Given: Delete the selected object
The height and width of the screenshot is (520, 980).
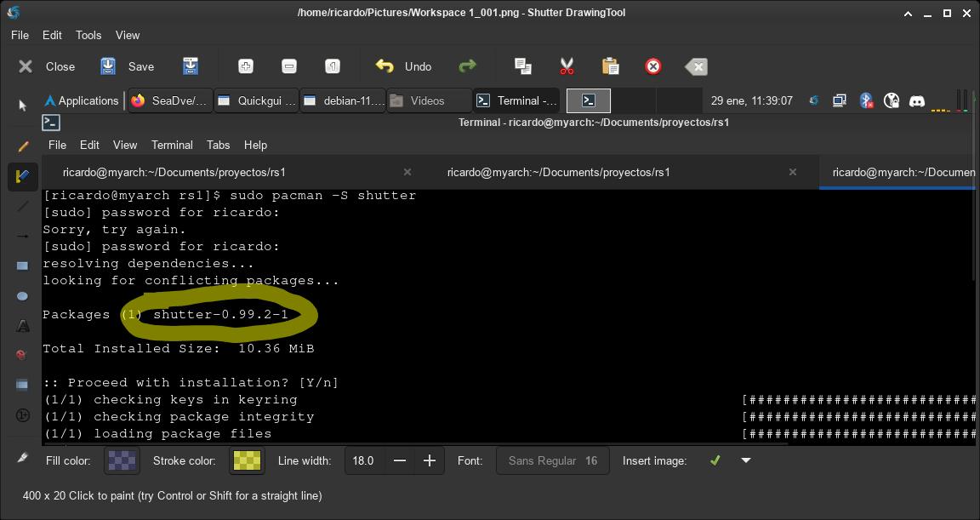Looking at the screenshot, I should click(x=653, y=66).
